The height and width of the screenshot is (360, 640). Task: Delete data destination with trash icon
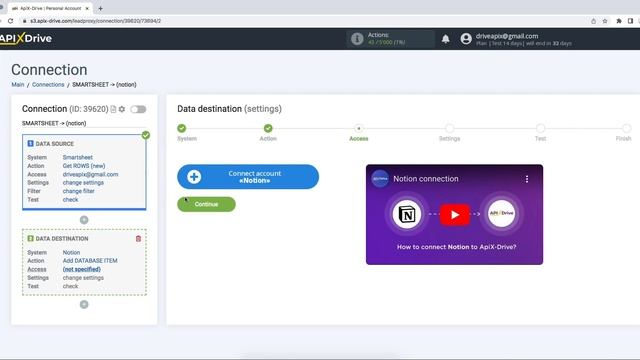pyautogui.click(x=138, y=239)
